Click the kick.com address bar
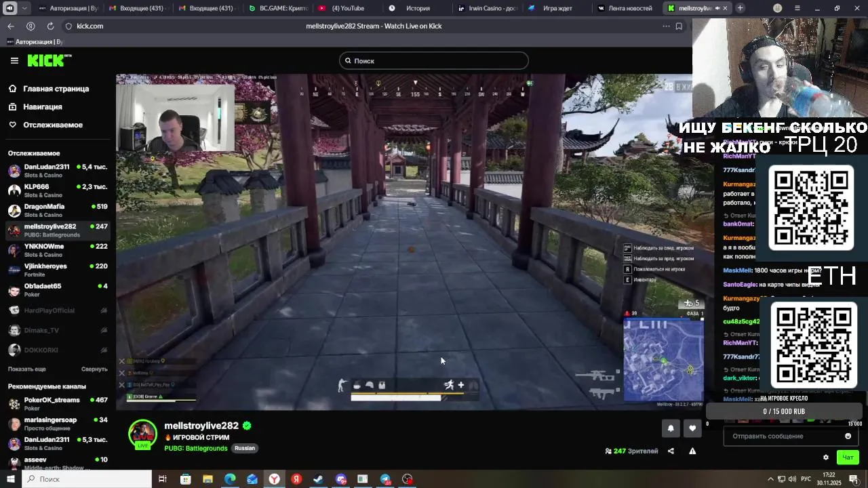Image resolution: width=868 pixels, height=488 pixels. [x=90, y=26]
